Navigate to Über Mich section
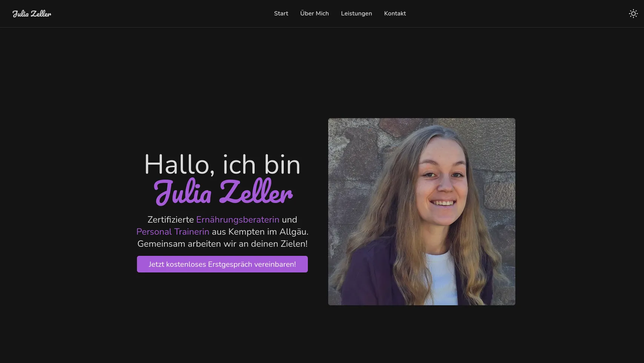 [x=314, y=13]
